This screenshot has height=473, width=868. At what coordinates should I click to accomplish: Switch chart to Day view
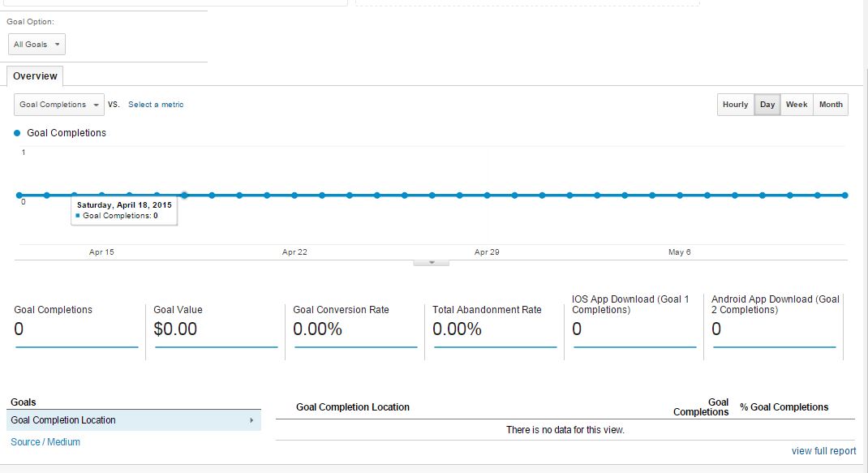(767, 105)
